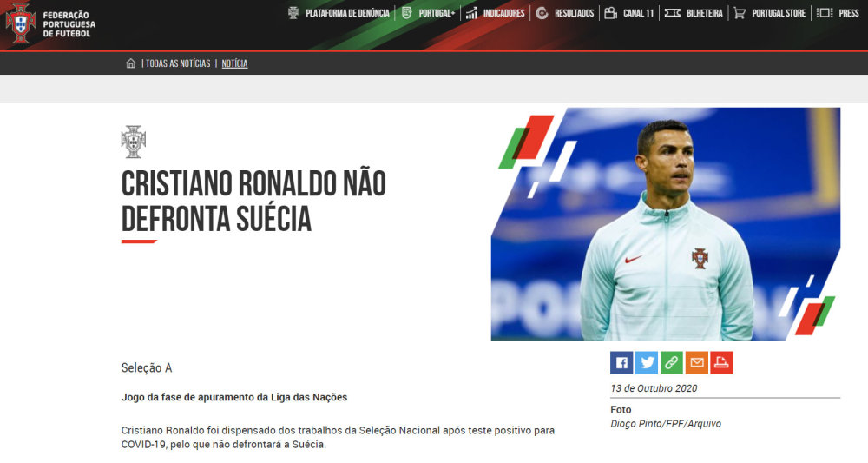This screenshot has height=463, width=868.
Task: Open the Press section
Action: 849,13
